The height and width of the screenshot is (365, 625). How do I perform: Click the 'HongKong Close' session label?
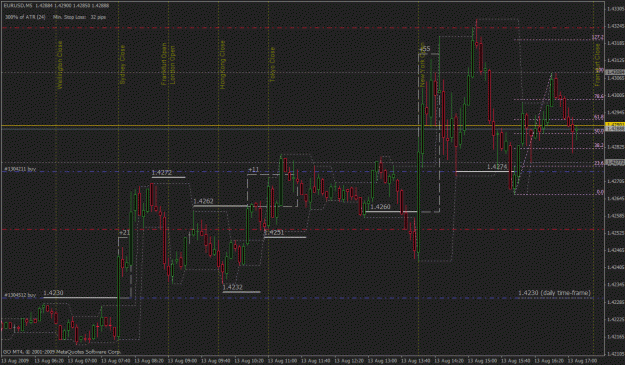coord(223,65)
